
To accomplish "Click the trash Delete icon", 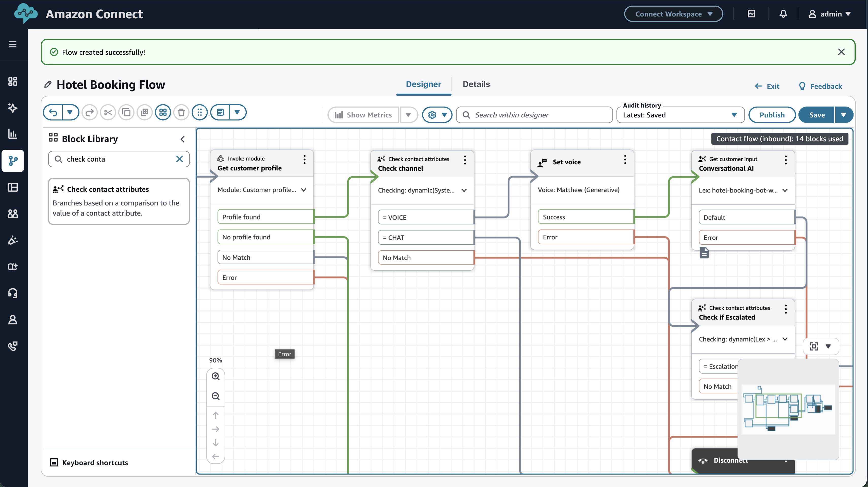I will 181,112.
